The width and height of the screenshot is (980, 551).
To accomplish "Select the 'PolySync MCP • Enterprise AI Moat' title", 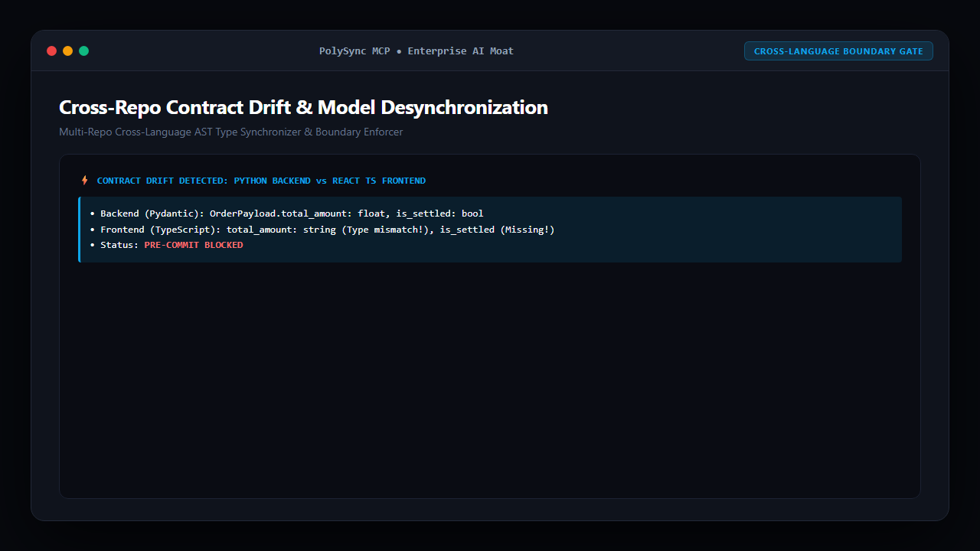I will click(x=416, y=51).
